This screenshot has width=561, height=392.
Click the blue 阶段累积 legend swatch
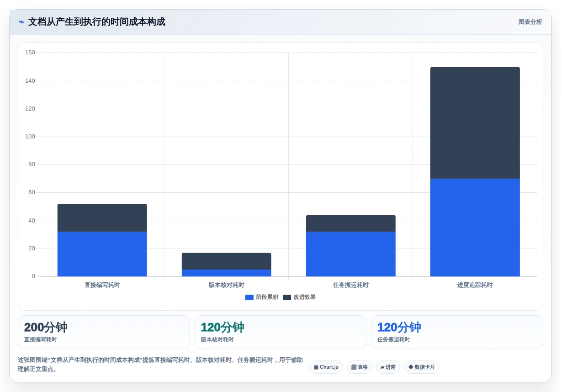(x=249, y=297)
